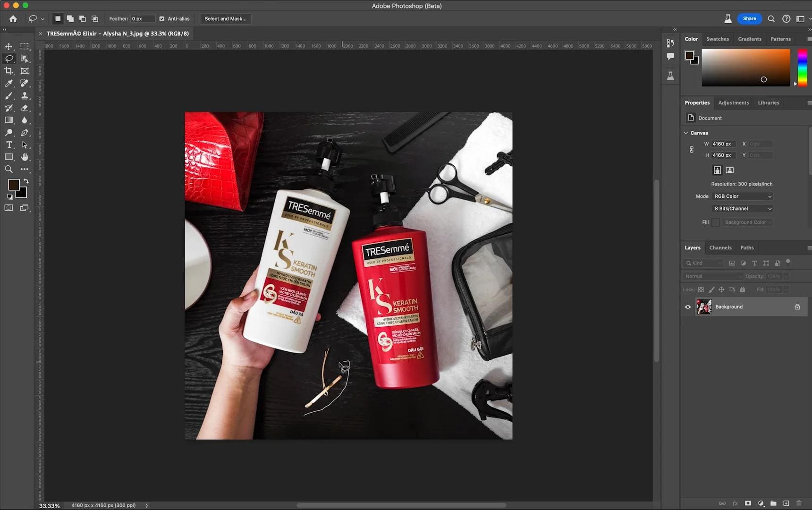The width and height of the screenshot is (812, 510).
Task: Open the 8 Bits/Channel dropdown
Action: point(742,209)
